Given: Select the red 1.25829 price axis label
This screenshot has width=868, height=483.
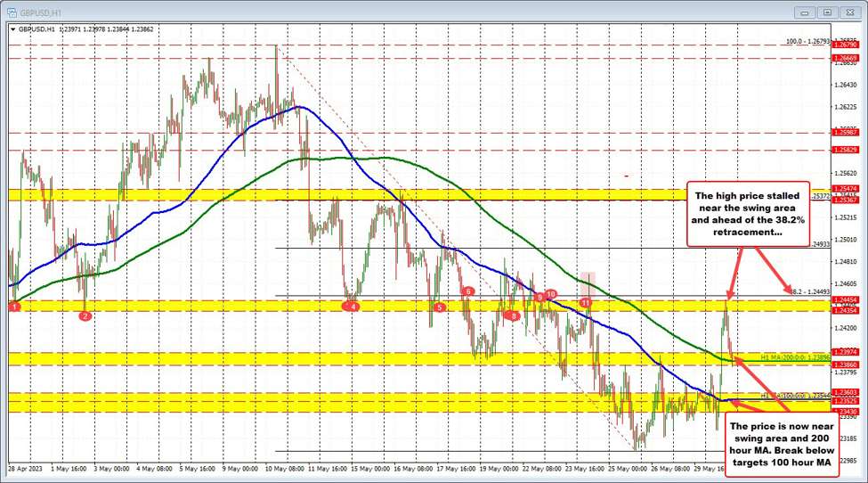Looking at the screenshot, I should tap(844, 150).
